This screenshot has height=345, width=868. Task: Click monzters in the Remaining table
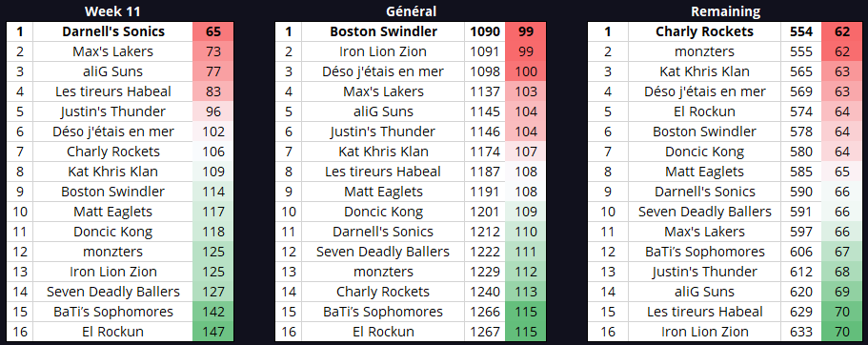705,51
